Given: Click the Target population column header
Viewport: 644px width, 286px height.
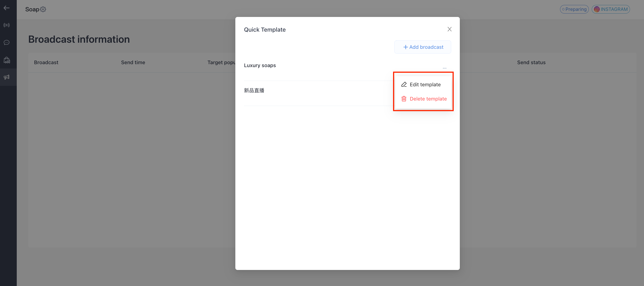Looking at the screenshot, I should tap(221, 62).
